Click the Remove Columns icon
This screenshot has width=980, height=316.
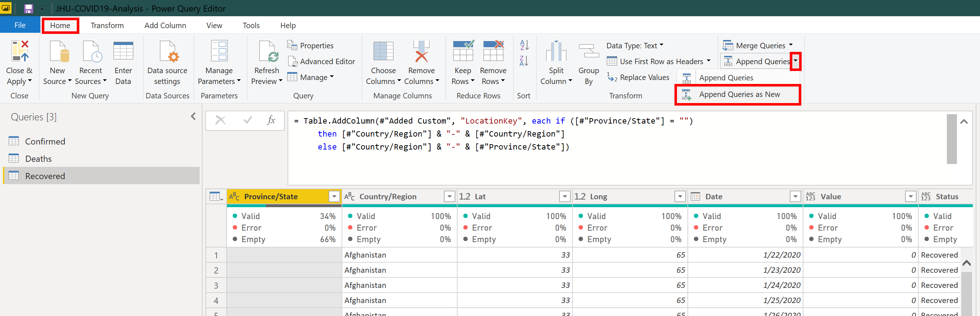pyautogui.click(x=421, y=51)
